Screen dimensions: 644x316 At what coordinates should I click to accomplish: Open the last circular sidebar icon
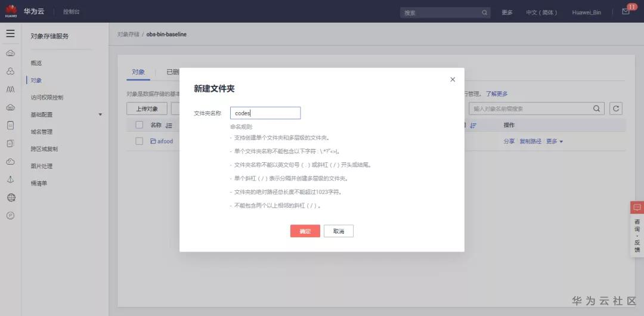pyautogui.click(x=11, y=215)
